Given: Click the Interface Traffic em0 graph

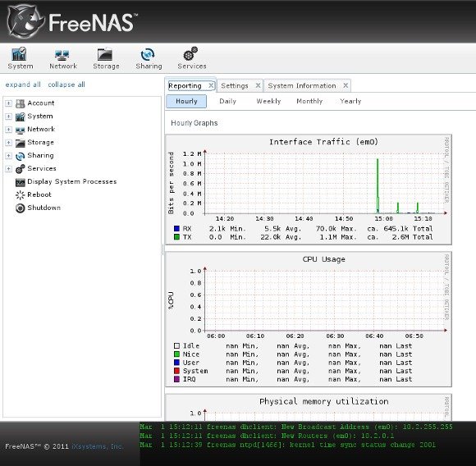Looking at the screenshot, I should [x=308, y=190].
